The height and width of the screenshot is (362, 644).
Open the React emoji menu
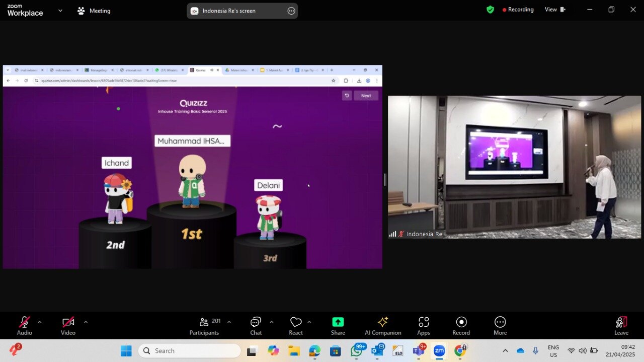[296, 325]
